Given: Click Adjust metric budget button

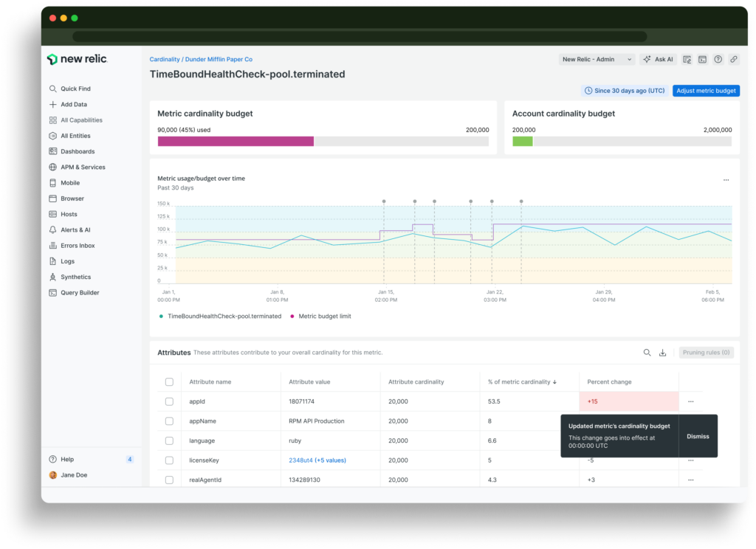Looking at the screenshot, I should tap(706, 91).
